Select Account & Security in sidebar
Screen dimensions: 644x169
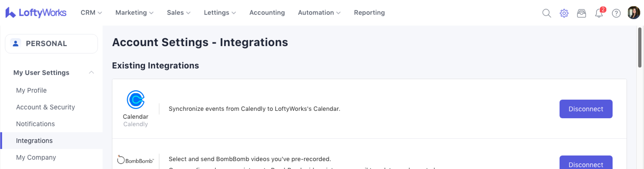[46, 107]
